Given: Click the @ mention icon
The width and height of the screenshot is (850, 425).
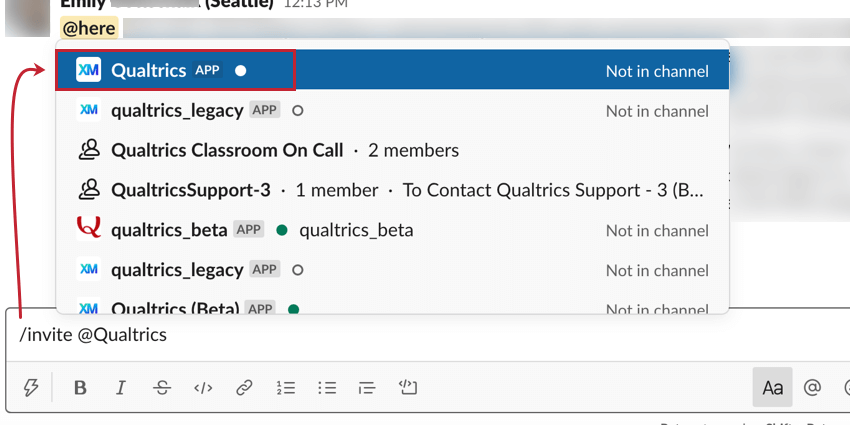Looking at the screenshot, I should [812, 388].
